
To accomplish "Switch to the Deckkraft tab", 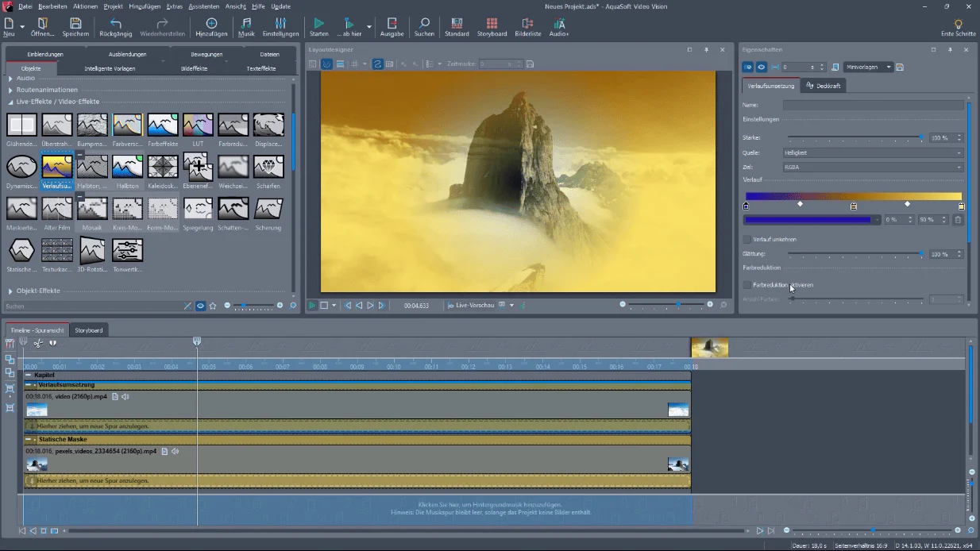I will tap(824, 86).
